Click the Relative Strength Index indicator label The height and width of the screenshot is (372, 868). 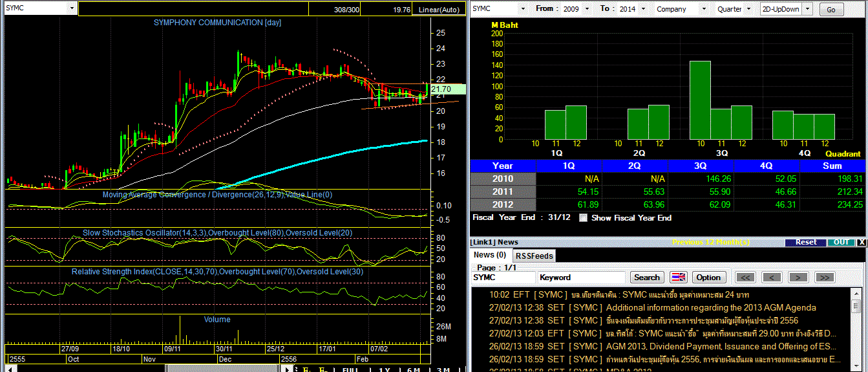click(218, 271)
